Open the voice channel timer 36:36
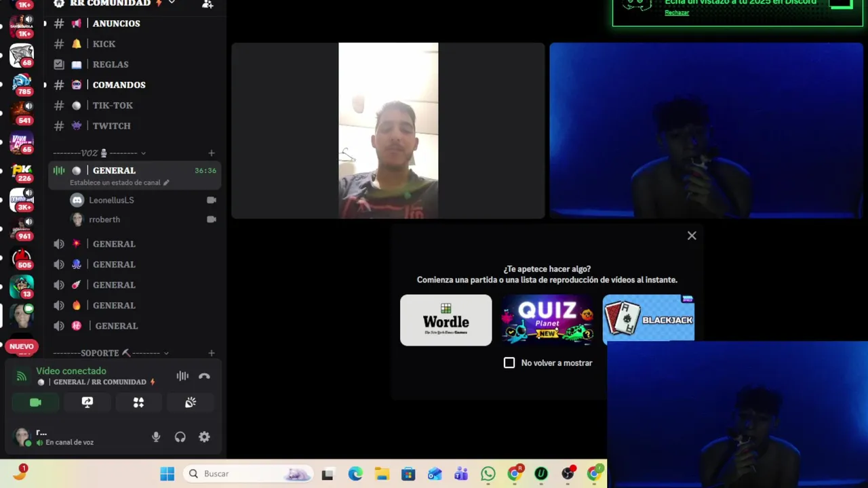This screenshot has height=488, width=868. coord(205,171)
